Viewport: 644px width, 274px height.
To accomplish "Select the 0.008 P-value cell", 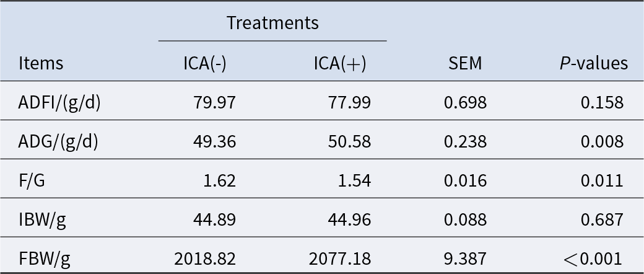I will [x=602, y=142].
